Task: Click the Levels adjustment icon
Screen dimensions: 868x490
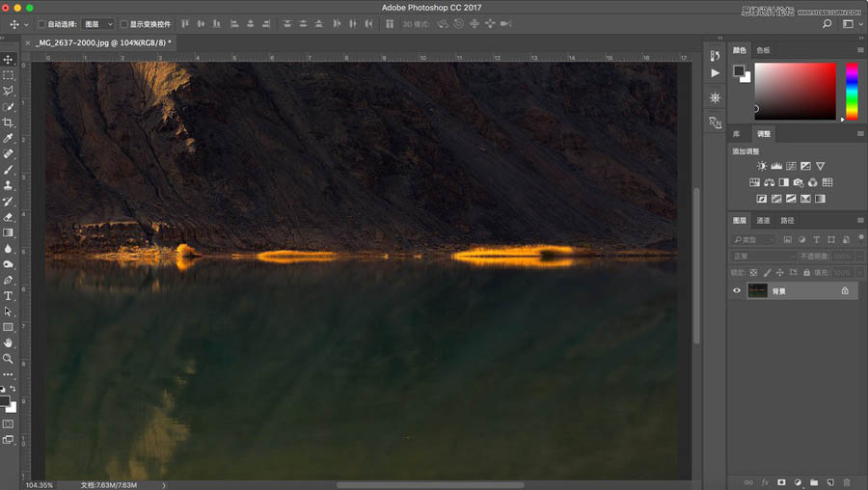Action: (776, 167)
